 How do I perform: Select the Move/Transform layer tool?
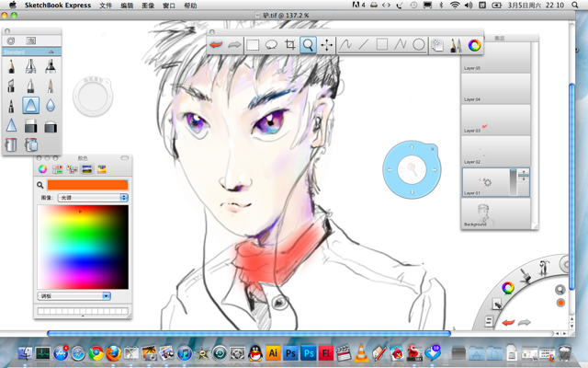327,45
